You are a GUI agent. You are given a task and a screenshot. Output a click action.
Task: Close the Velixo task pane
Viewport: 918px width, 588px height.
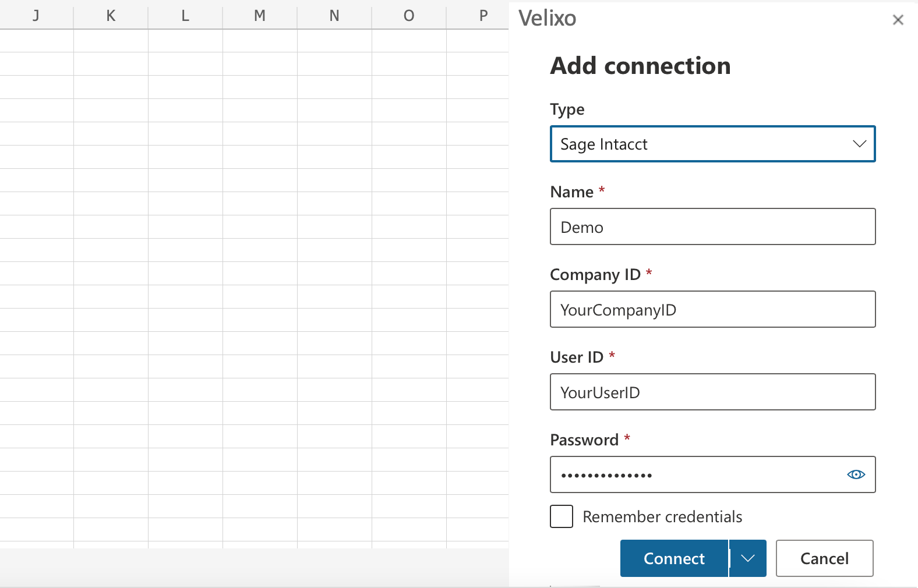tap(898, 20)
